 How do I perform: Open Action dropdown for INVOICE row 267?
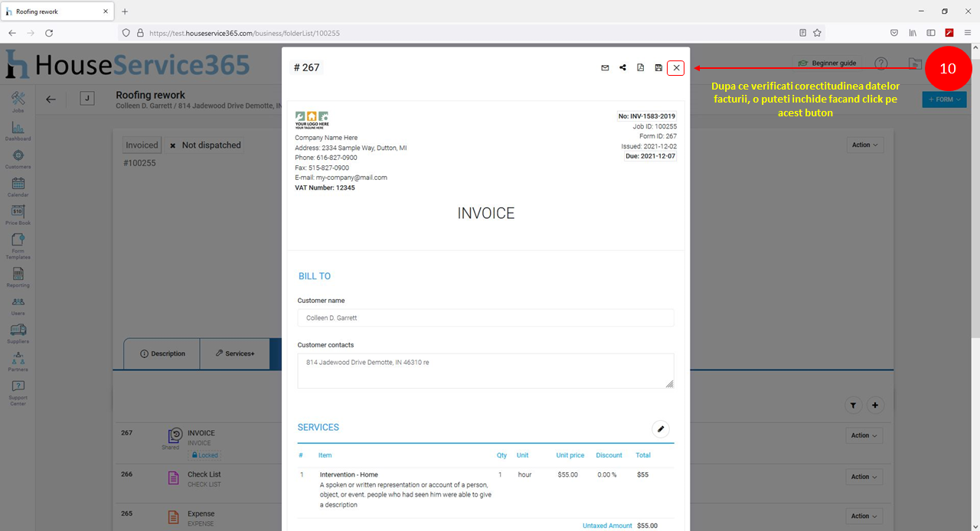[x=865, y=435]
